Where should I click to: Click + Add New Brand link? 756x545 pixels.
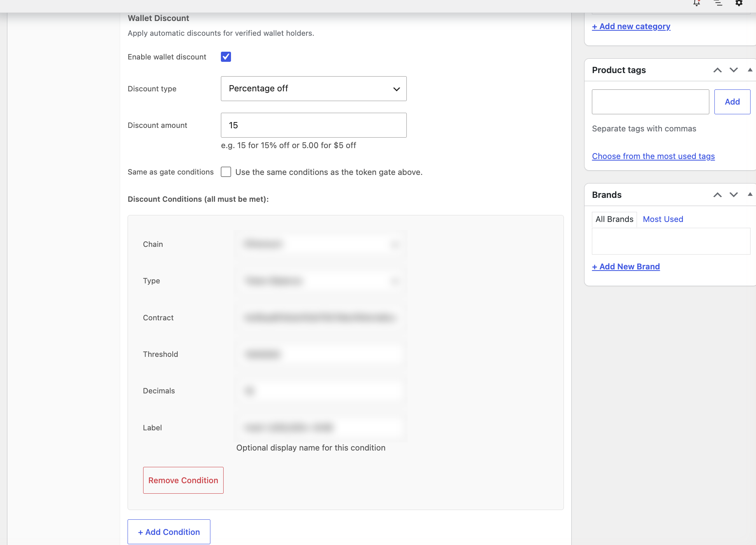[626, 267]
